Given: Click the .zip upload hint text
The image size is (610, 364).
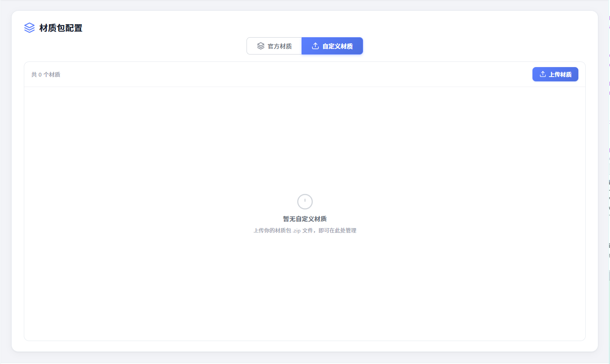Looking at the screenshot, I should pyautogui.click(x=305, y=231).
